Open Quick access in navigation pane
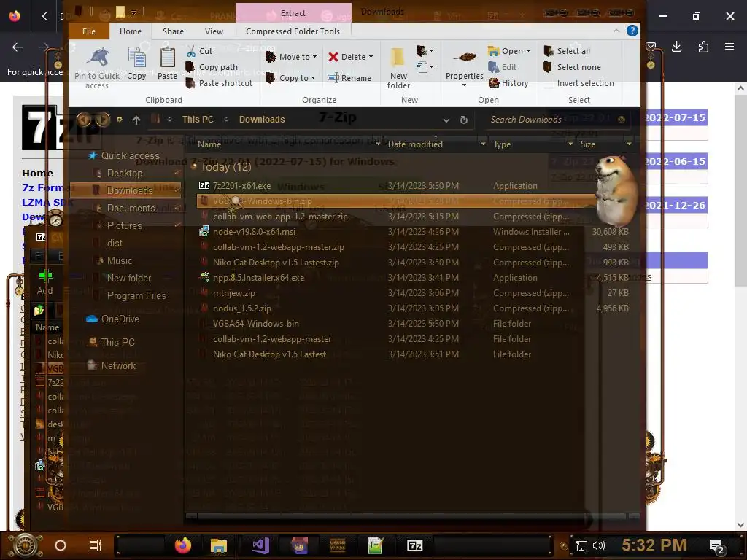747x560 pixels. [130, 155]
